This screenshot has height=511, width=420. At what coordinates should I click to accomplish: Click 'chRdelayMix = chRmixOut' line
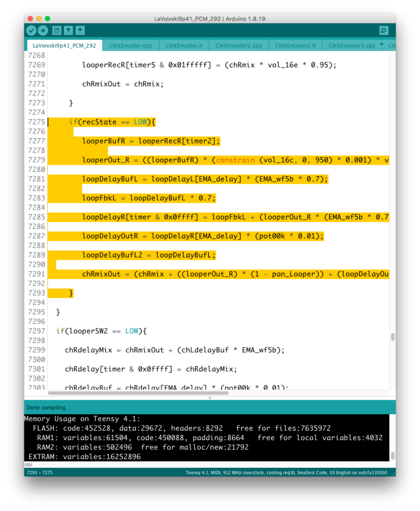tap(174, 350)
